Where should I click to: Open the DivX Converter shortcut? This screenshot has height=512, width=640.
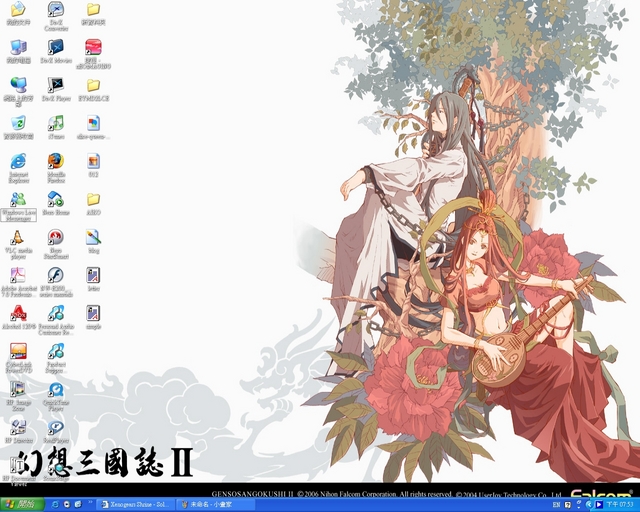56,9
